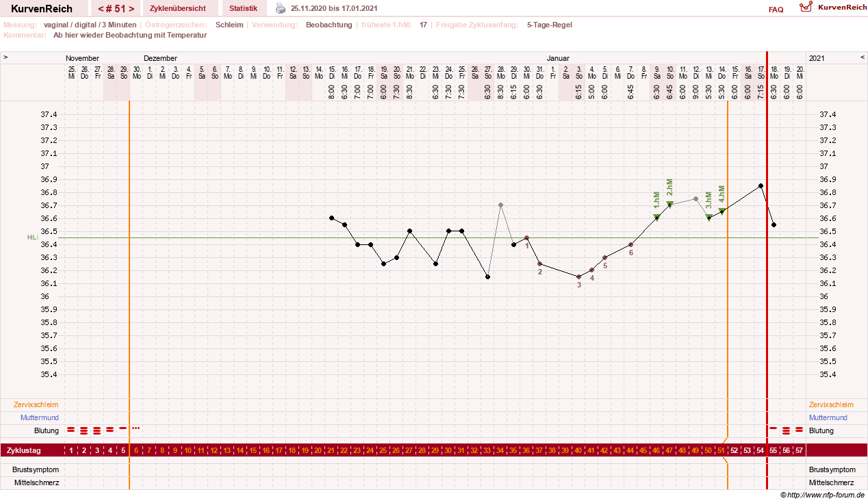Click cycle day cell 52
Viewport: 868px width, 503px height.
735,450
